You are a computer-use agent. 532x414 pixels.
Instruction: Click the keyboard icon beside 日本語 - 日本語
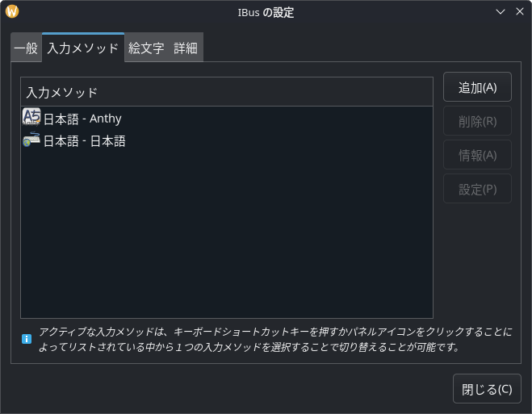[x=31, y=140]
